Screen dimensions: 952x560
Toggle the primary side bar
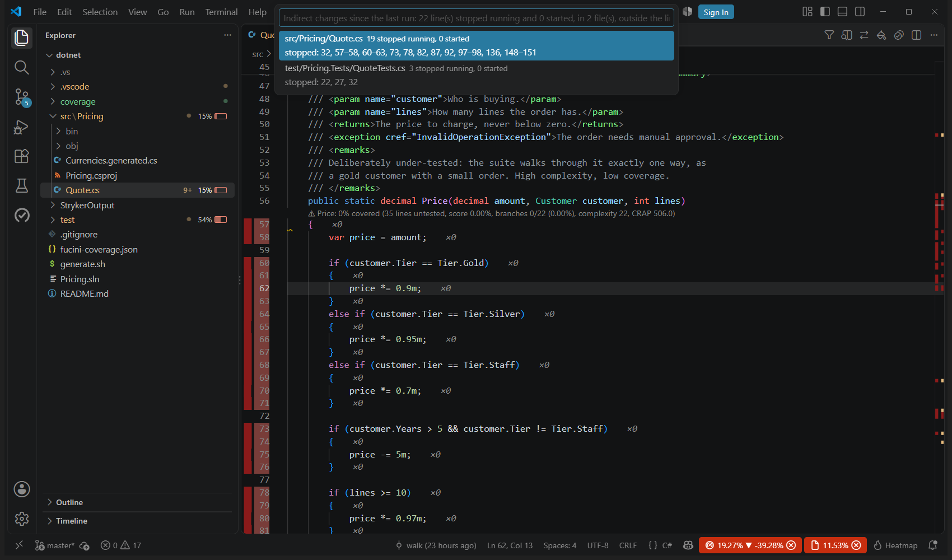[825, 12]
